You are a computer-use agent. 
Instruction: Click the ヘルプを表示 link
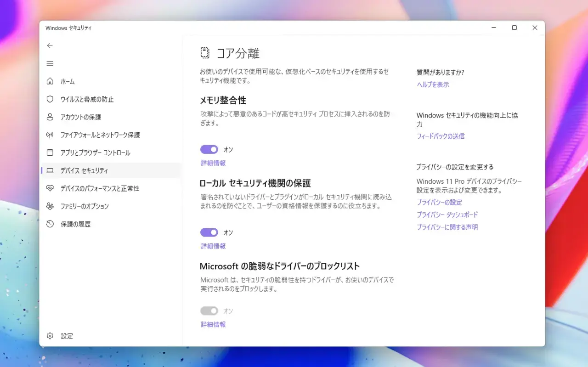coord(433,85)
